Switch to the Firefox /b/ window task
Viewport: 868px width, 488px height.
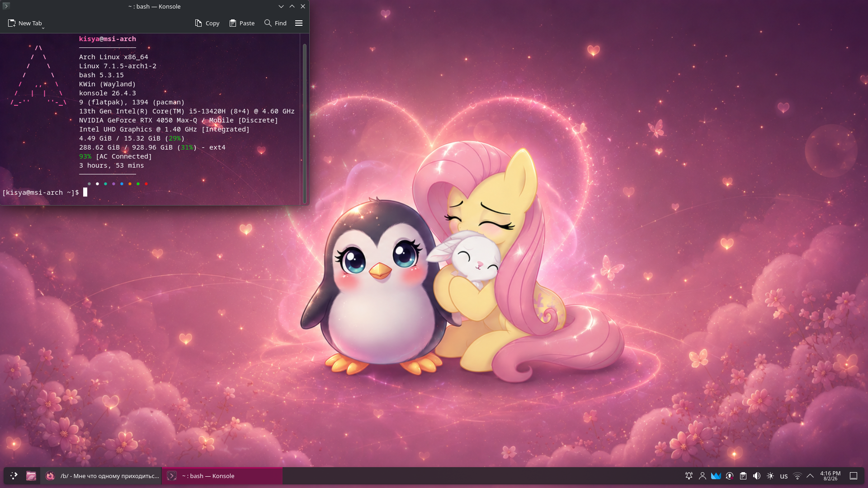(x=101, y=476)
